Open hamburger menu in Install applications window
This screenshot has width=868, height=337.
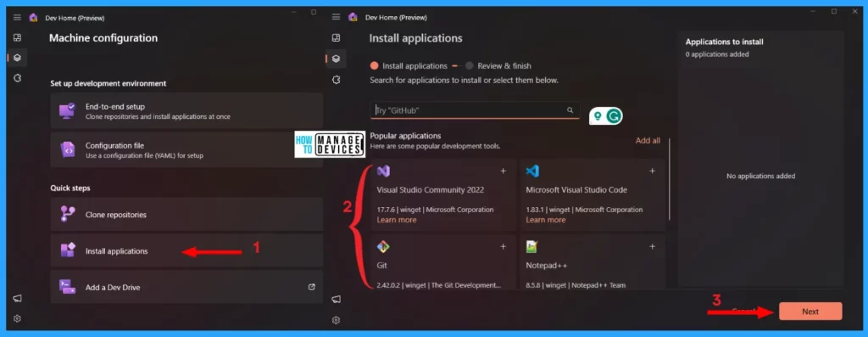pyautogui.click(x=336, y=17)
